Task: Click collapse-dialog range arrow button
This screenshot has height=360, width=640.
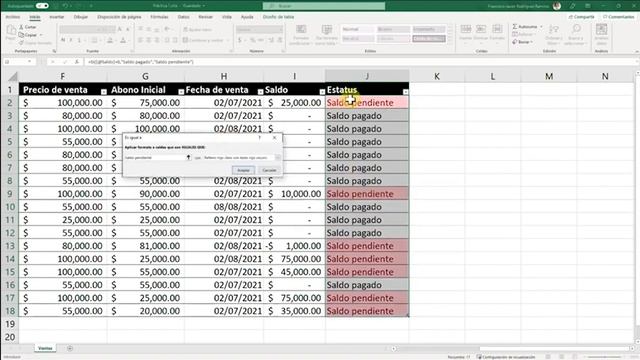Action: point(188,158)
